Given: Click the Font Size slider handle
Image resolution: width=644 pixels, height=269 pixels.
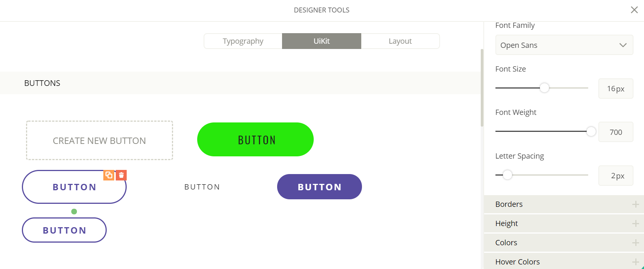Looking at the screenshot, I should (x=544, y=88).
